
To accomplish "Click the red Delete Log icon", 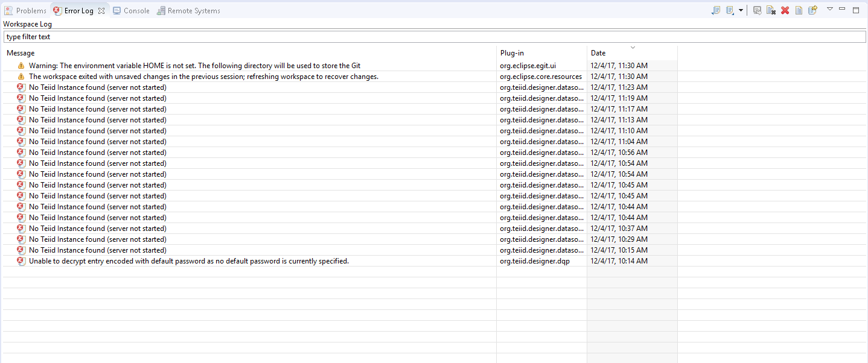I will (x=785, y=10).
